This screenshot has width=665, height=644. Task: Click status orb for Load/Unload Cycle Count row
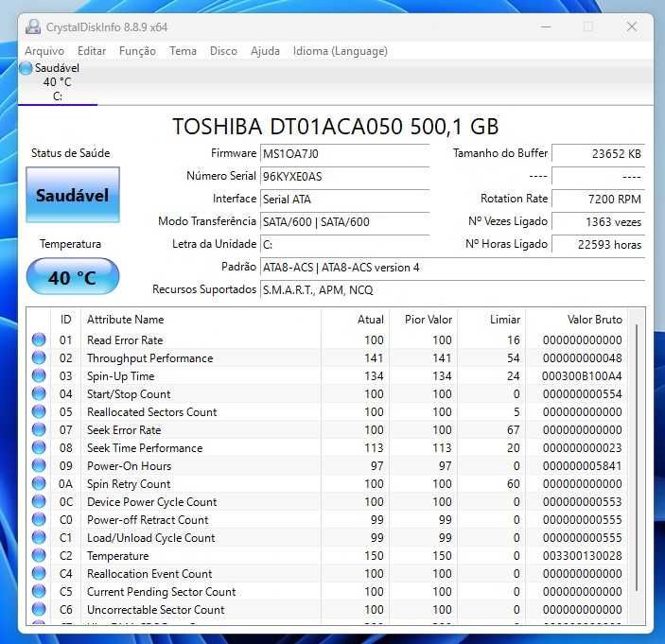39,537
